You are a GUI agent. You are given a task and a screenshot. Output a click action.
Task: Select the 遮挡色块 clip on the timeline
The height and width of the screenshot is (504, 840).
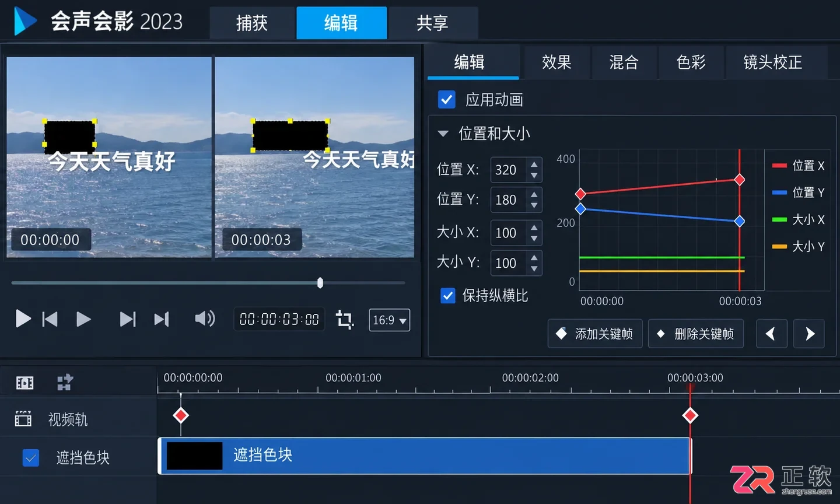coord(425,456)
